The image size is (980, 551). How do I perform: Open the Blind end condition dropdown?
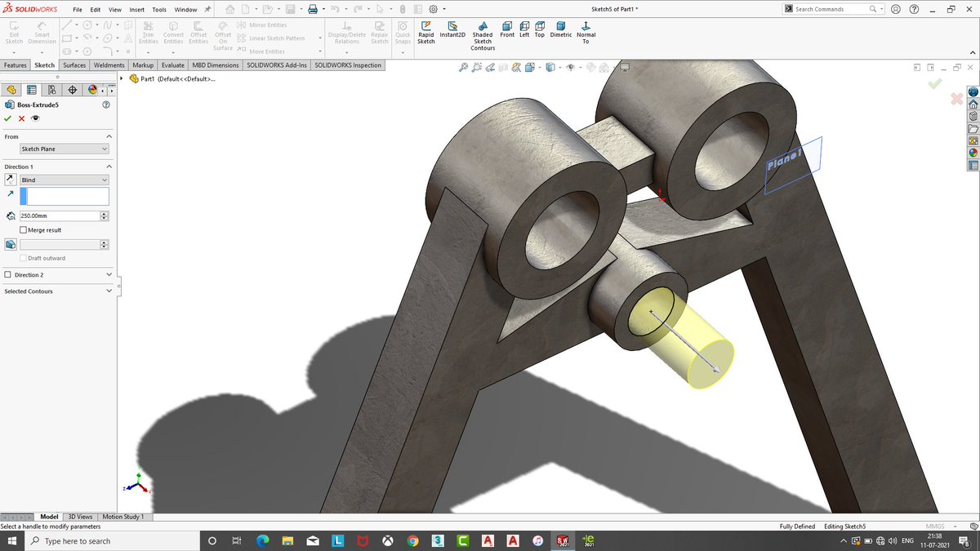pos(65,180)
